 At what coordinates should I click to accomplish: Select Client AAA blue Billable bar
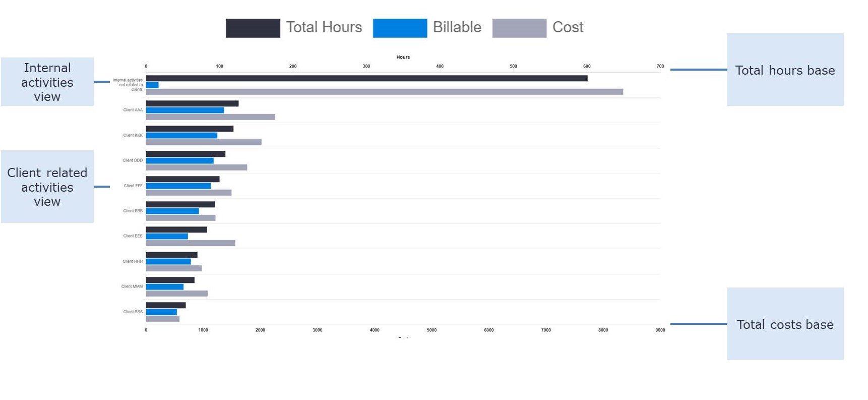pos(185,110)
